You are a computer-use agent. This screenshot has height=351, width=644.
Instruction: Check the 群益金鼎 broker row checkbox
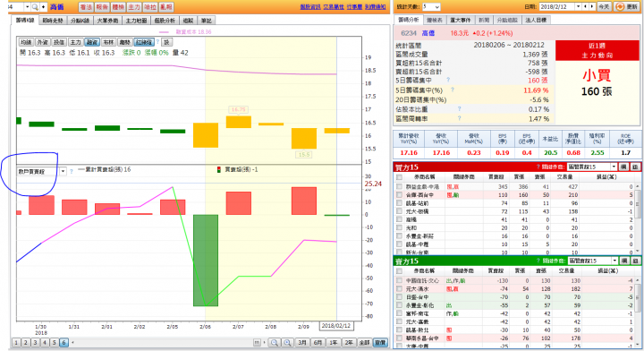coord(399,186)
